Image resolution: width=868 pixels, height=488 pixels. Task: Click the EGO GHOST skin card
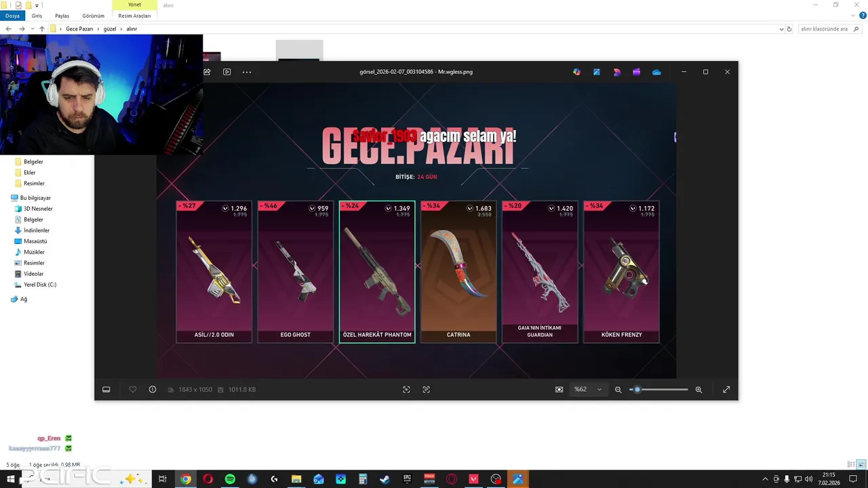[296, 272]
